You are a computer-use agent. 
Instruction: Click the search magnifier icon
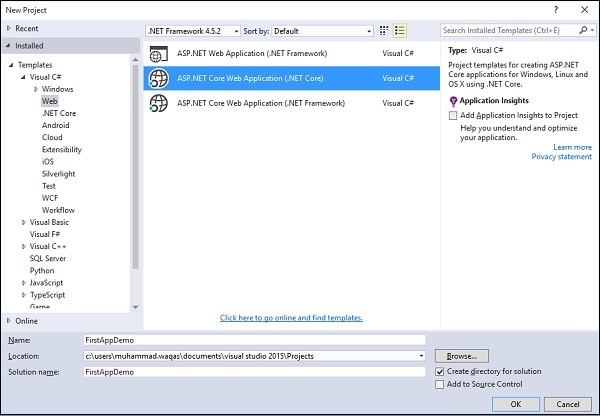coord(583,30)
